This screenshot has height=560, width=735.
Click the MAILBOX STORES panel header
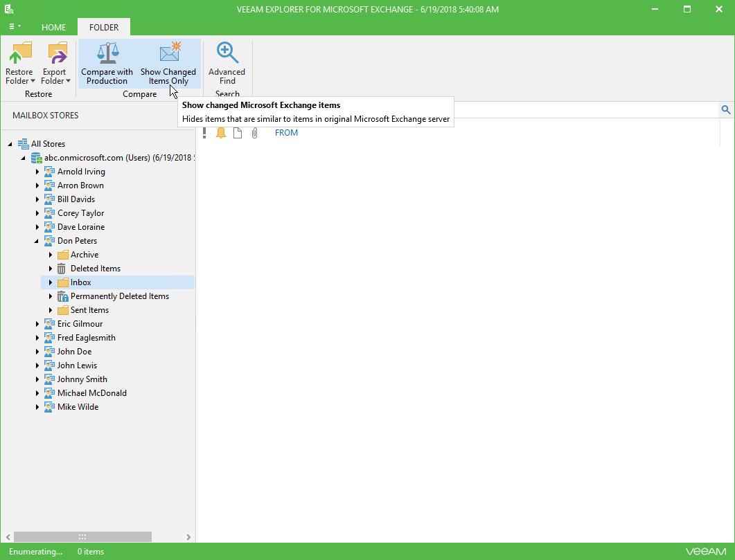46,115
